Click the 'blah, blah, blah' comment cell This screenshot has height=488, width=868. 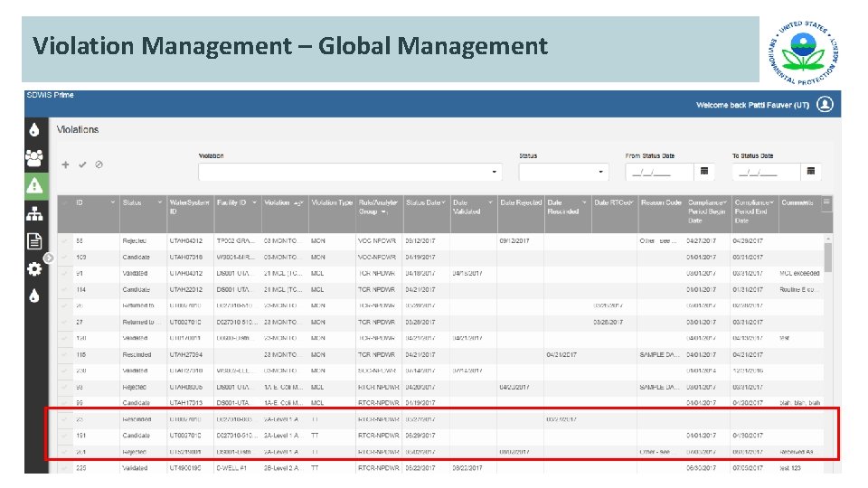point(800,403)
